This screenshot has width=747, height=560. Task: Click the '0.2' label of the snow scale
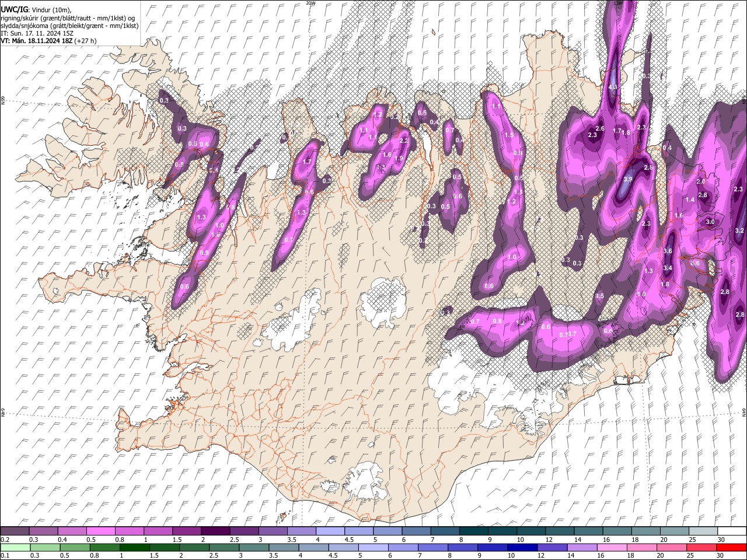pyautogui.click(x=5, y=540)
